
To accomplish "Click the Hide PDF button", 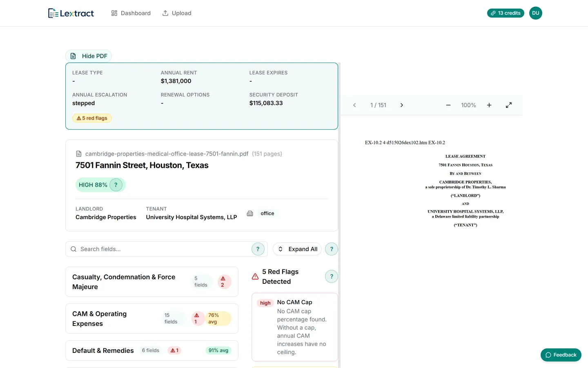I will point(89,56).
